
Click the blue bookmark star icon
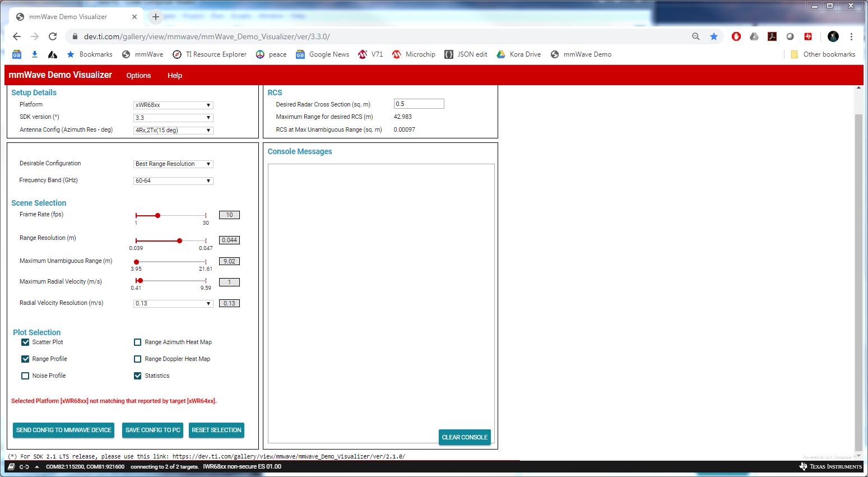click(714, 36)
